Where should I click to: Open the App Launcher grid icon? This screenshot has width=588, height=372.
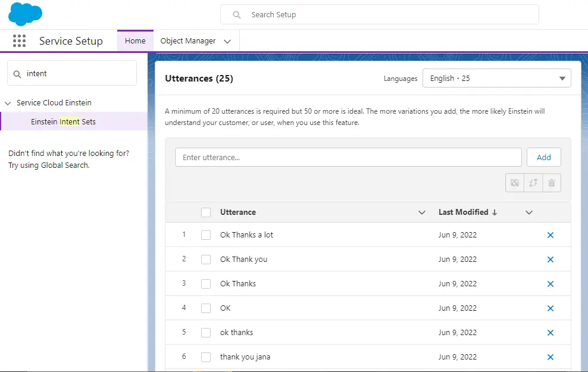click(x=19, y=41)
